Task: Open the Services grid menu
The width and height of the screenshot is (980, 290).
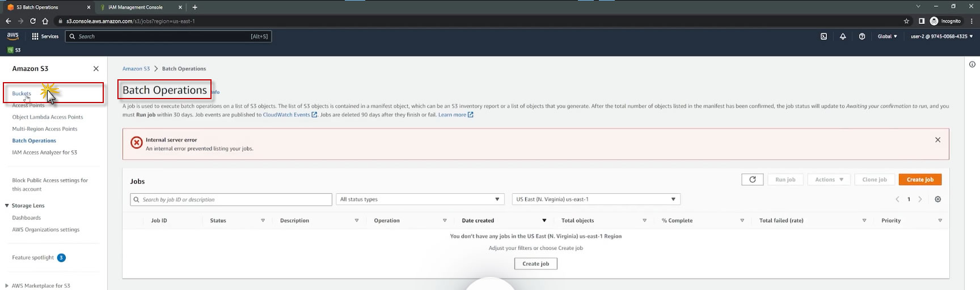Action: [x=45, y=36]
